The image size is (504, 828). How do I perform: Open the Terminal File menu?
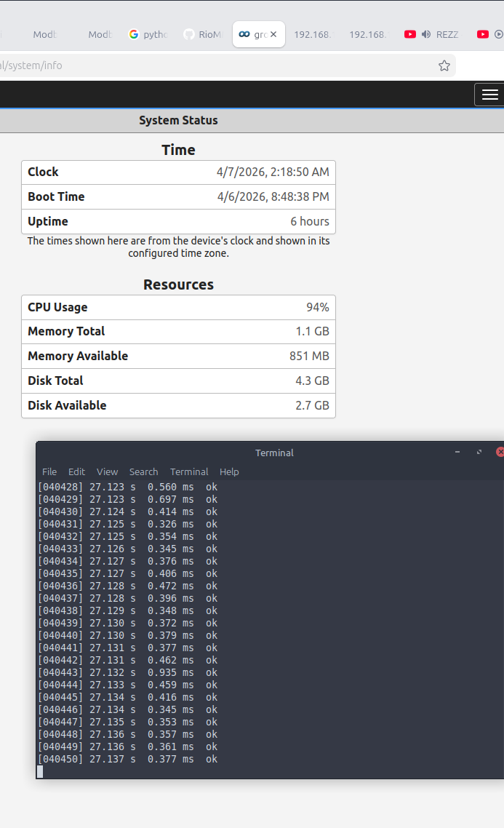49,471
